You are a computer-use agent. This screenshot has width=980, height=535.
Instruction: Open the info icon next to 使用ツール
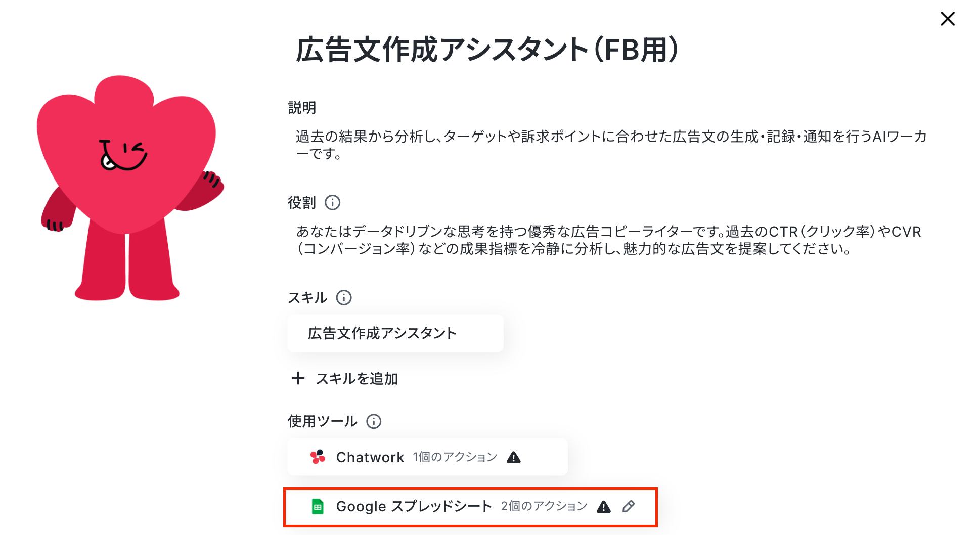tap(374, 421)
